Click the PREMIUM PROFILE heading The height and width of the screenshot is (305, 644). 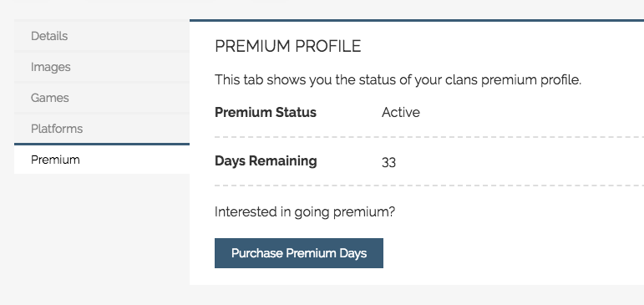tap(288, 46)
